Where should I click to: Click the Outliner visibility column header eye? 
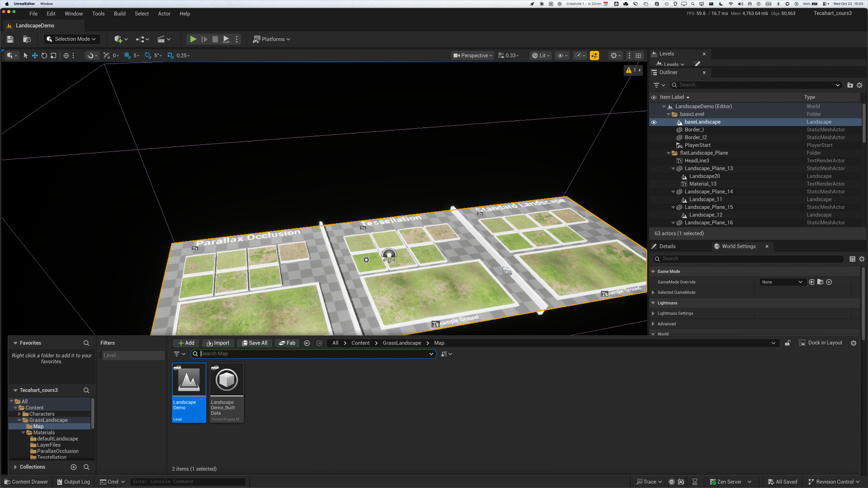click(x=654, y=97)
